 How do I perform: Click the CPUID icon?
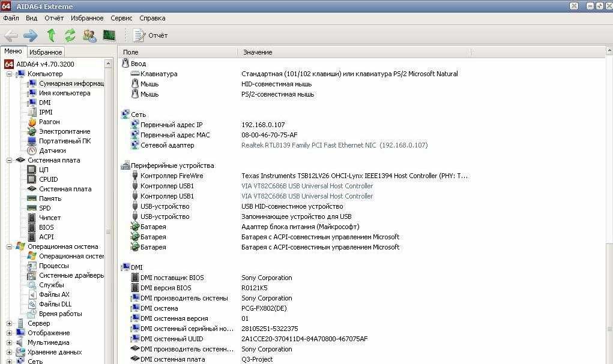32,179
